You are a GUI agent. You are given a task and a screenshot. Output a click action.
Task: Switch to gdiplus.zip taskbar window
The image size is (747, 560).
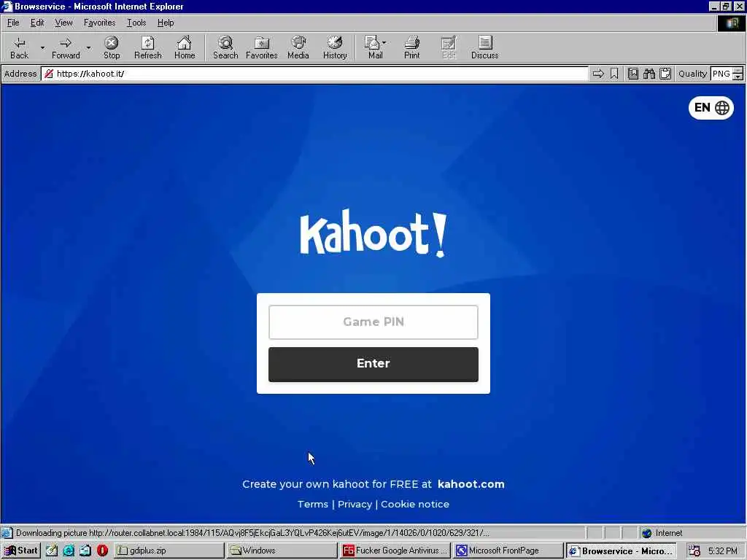169,551
